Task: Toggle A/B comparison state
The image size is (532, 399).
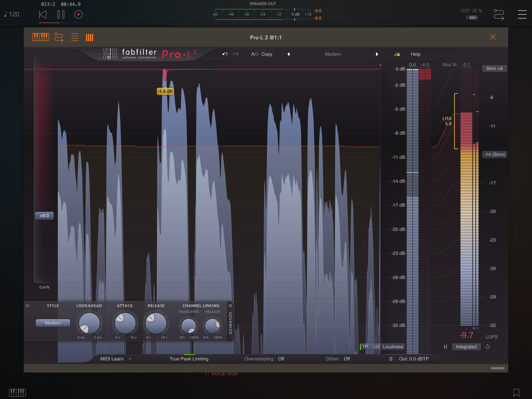Action: pyautogui.click(x=255, y=54)
